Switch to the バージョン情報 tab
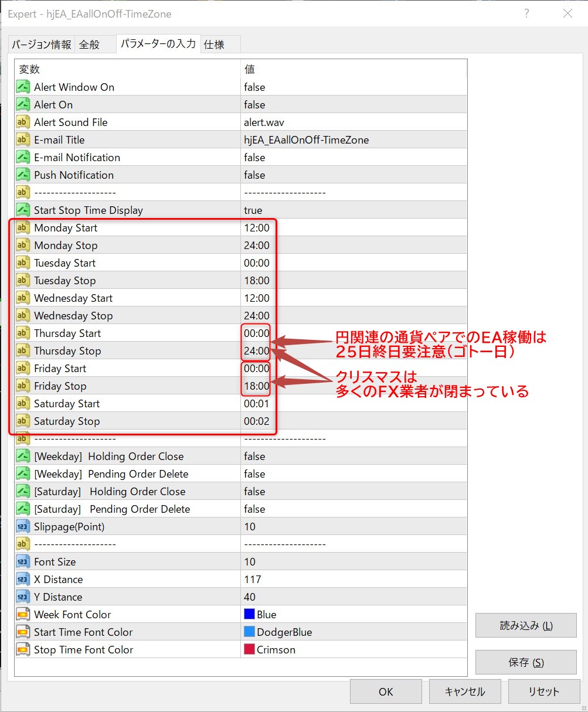This screenshot has width=588, height=712. pos(42,45)
